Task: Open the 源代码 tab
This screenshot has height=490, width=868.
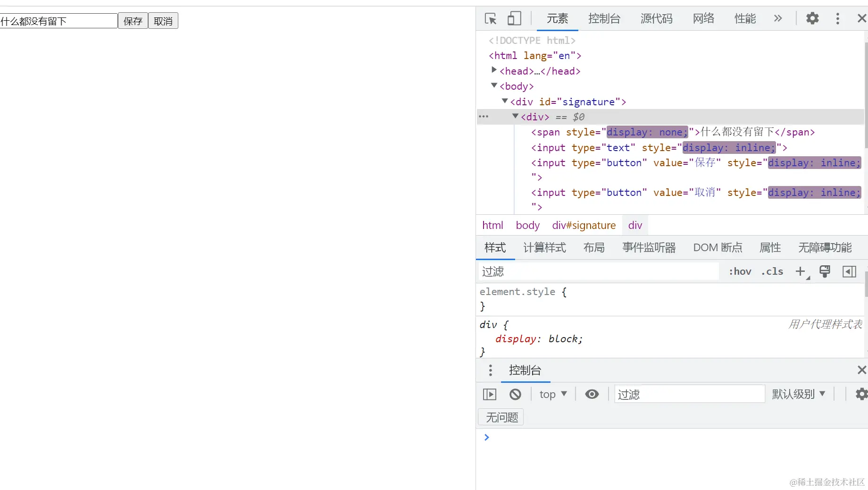Action: 657,18
